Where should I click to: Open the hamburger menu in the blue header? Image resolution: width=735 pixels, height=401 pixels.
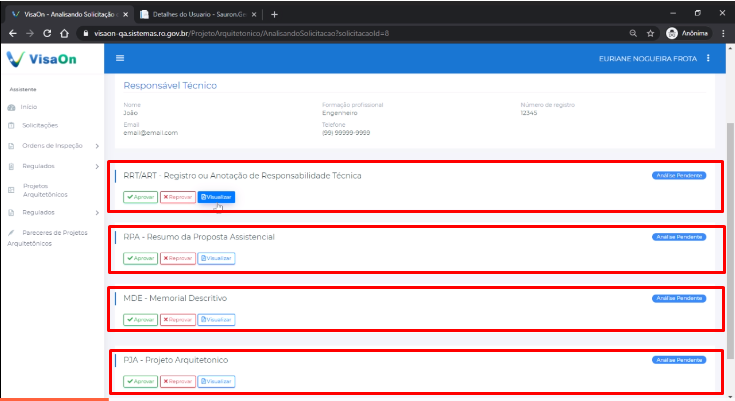[120, 58]
